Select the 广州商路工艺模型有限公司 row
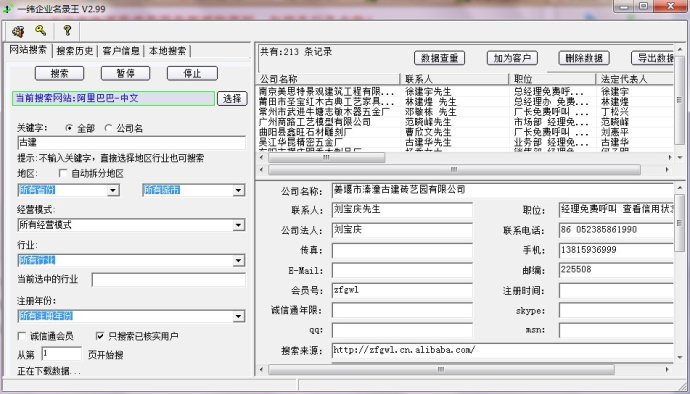The image size is (690, 394). click(x=465, y=122)
